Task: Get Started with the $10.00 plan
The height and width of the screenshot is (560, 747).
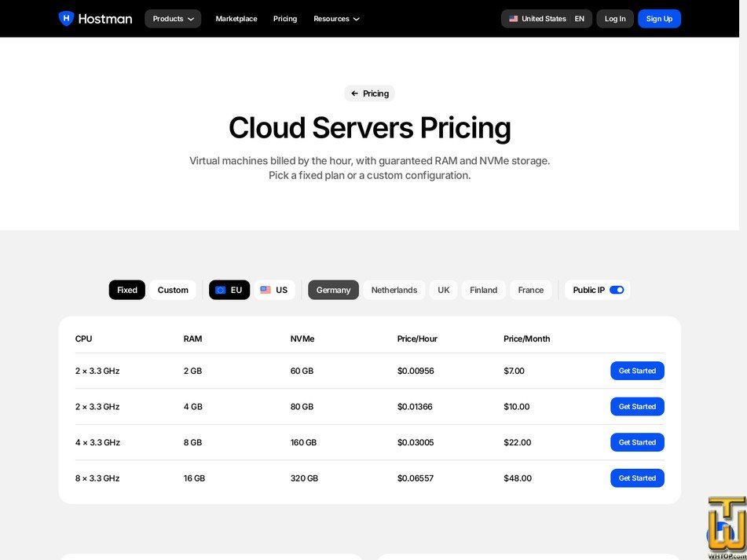Action: click(x=638, y=406)
